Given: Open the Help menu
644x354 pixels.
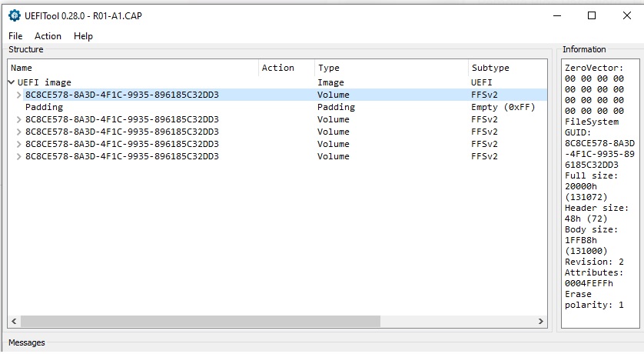Looking at the screenshot, I should pyautogui.click(x=83, y=36).
